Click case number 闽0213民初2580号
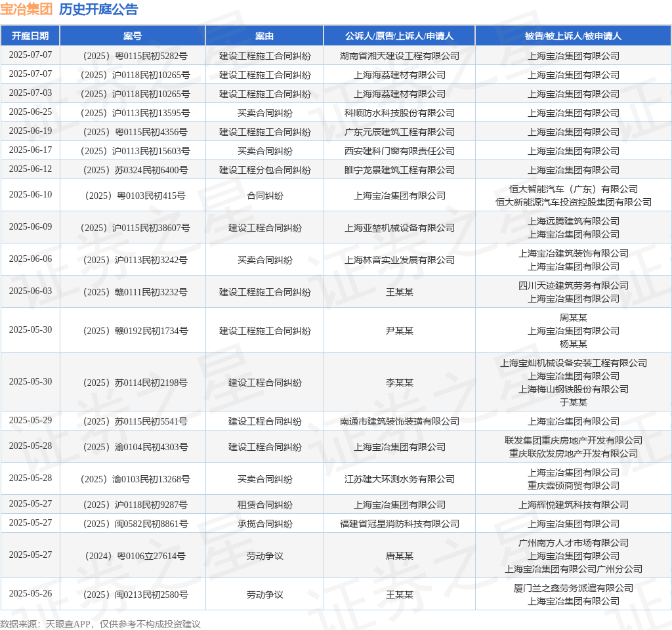This screenshot has height=630, width=672. coord(135,595)
